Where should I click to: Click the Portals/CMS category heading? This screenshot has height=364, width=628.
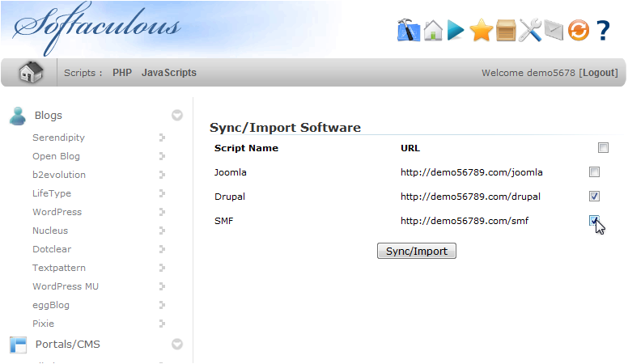[68, 345]
